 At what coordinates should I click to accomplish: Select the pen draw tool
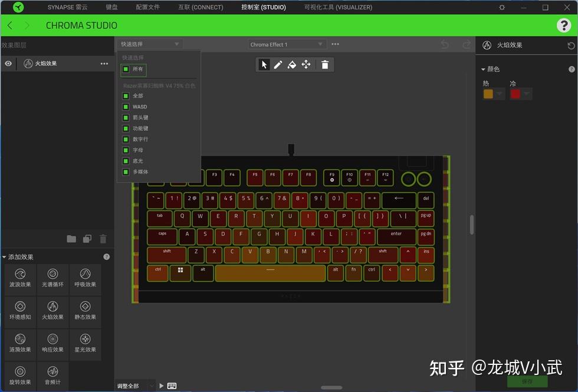tap(278, 65)
